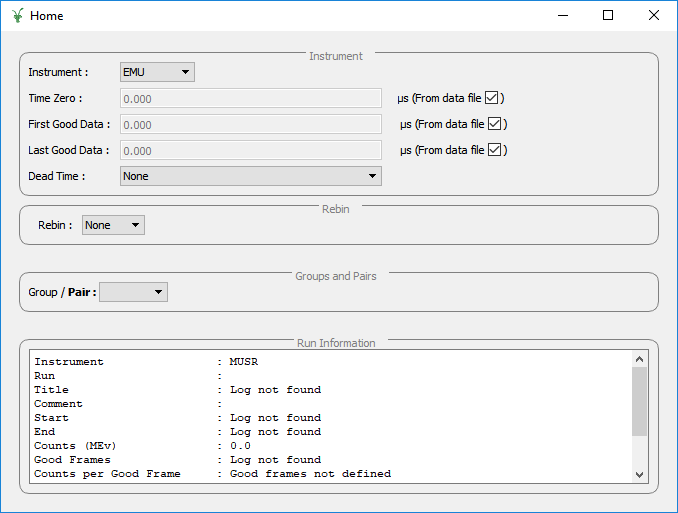678x513 pixels.
Task: Open the Rebin dropdown set to None
Action: [x=113, y=225]
